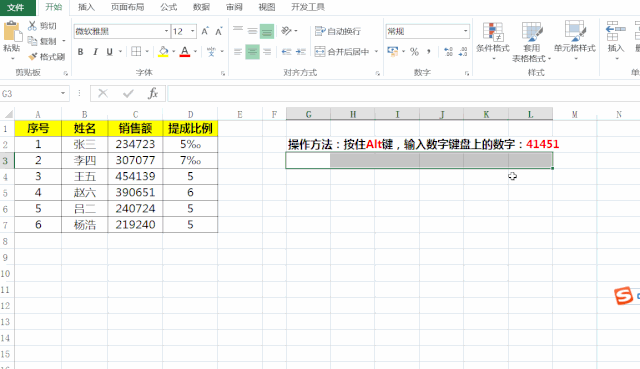
Task: Click inside the formula bar input
Action: [x=403, y=93]
